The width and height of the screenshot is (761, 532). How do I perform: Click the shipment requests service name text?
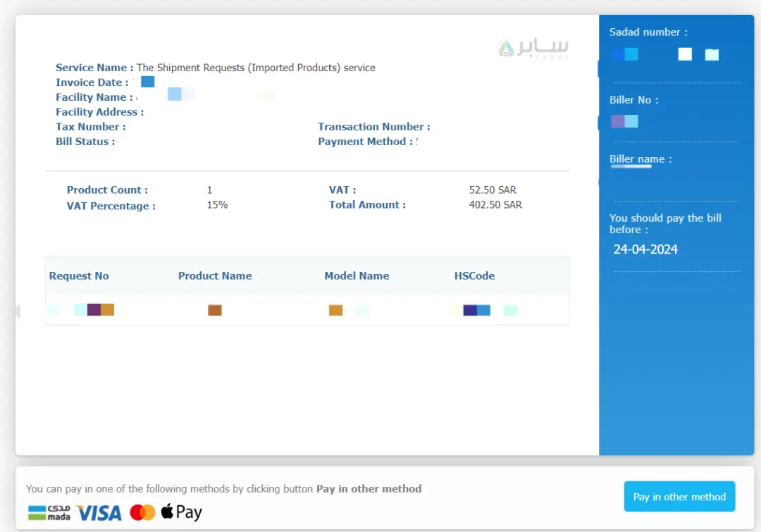[x=256, y=68]
